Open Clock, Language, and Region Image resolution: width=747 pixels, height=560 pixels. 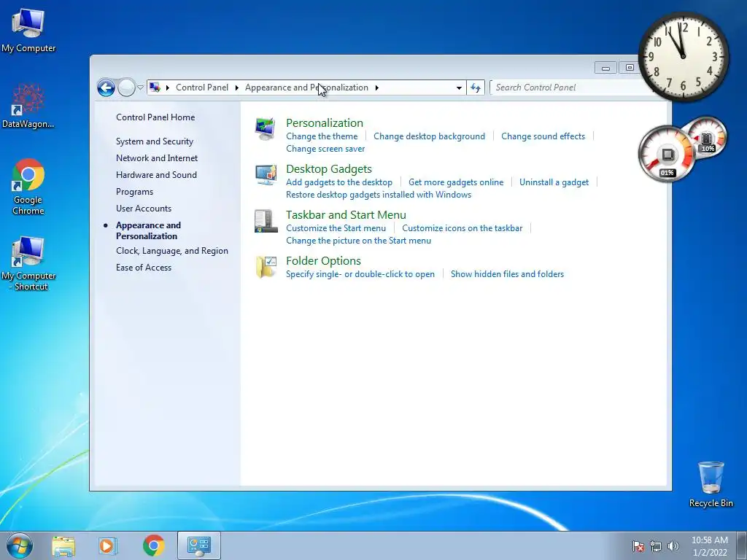172,251
